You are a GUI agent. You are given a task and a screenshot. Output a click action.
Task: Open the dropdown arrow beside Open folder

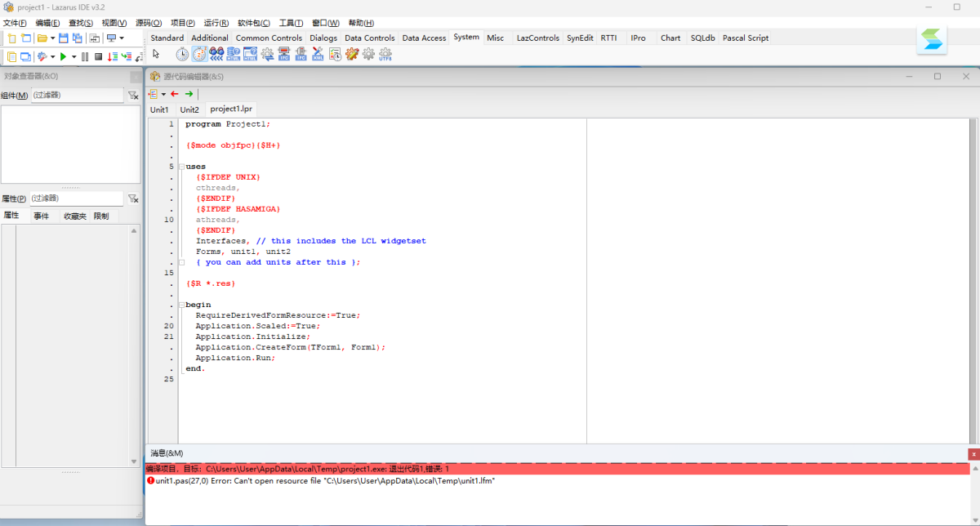pyautogui.click(x=52, y=38)
